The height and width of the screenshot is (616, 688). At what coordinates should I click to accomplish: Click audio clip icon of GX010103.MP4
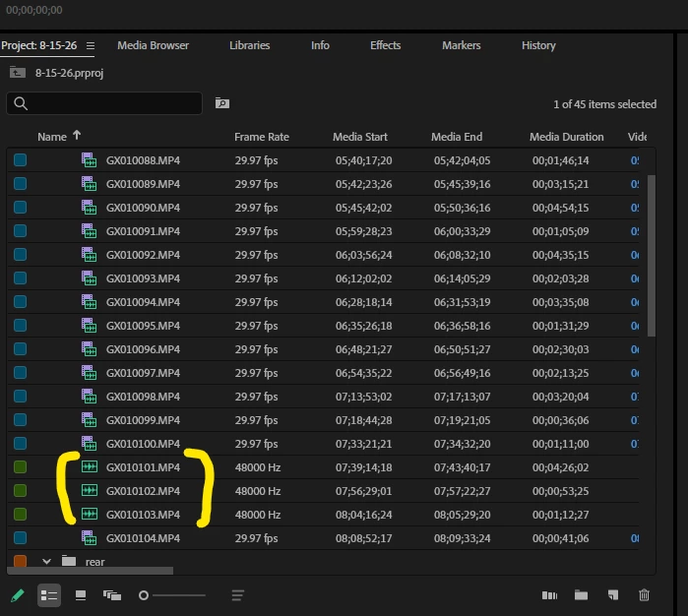89,515
